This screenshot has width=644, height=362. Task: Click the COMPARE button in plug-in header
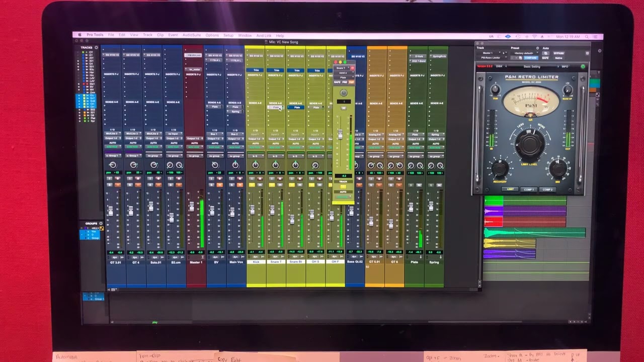(530, 58)
